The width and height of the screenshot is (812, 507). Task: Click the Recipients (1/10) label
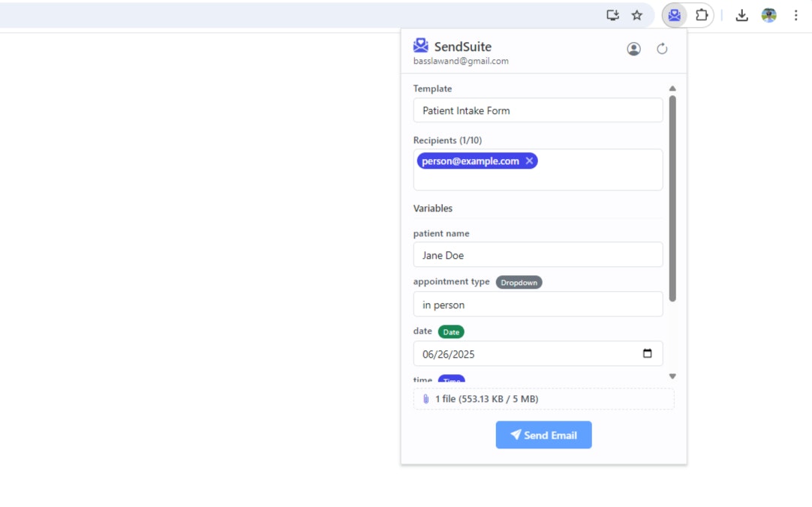tap(447, 140)
